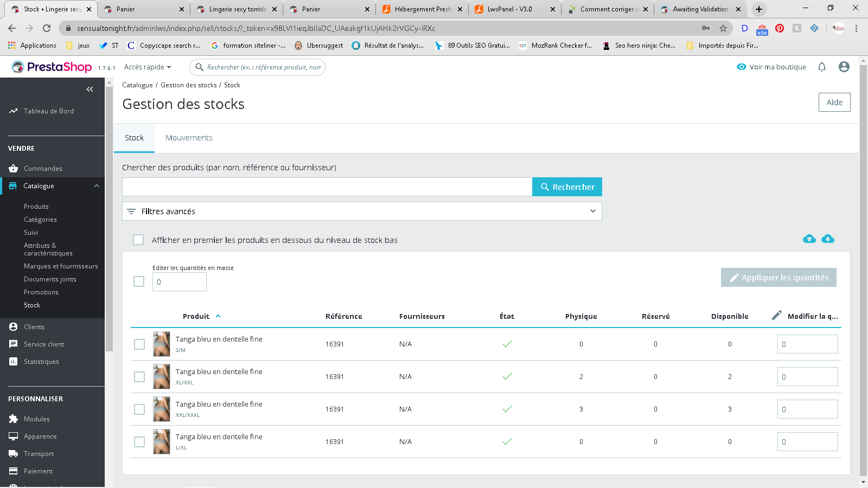
Task: Select the Tanga bleu XXL/XXXL row checkbox
Action: [x=139, y=409]
